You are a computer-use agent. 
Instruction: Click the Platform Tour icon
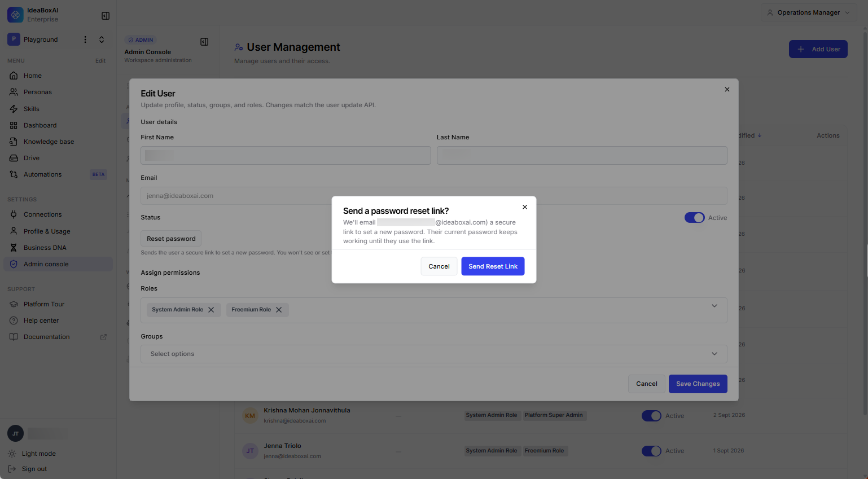14,304
